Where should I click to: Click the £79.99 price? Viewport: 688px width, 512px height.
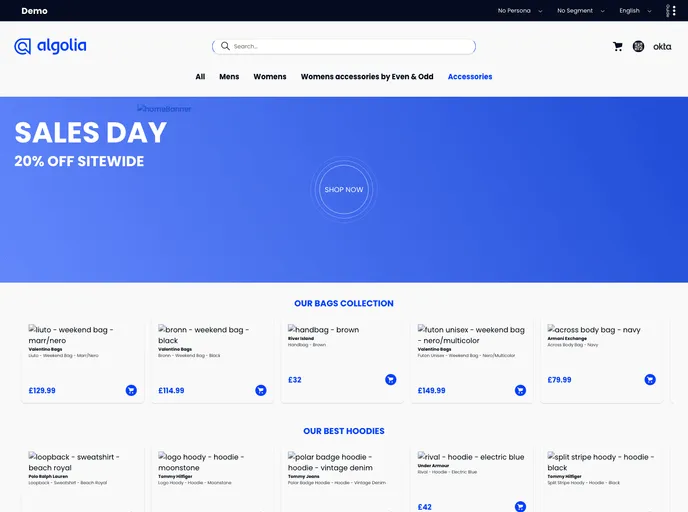pos(559,380)
